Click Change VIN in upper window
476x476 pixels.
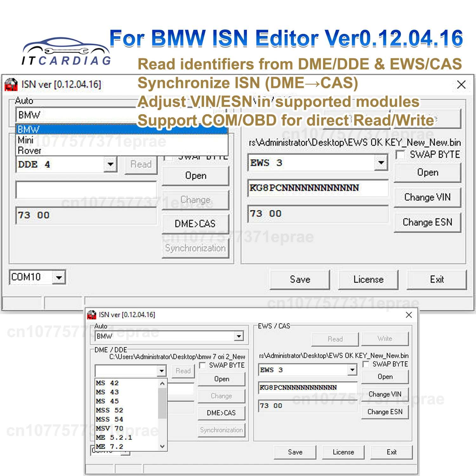tap(427, 197)
